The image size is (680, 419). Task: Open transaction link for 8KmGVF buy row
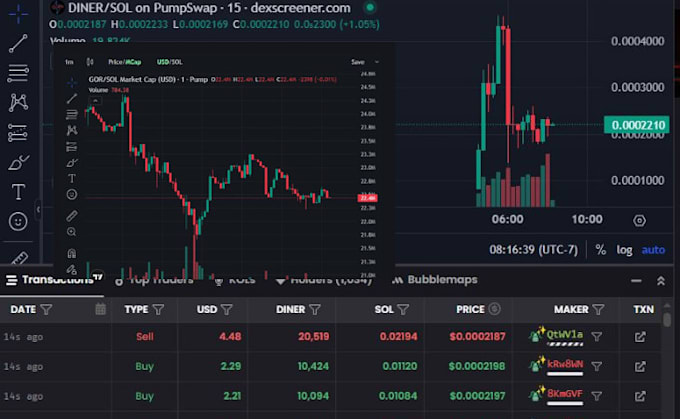(x=640, y=396)
